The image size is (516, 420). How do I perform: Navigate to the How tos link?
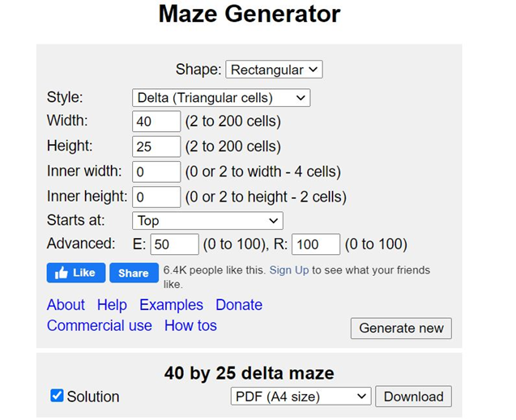click(190, 325)
